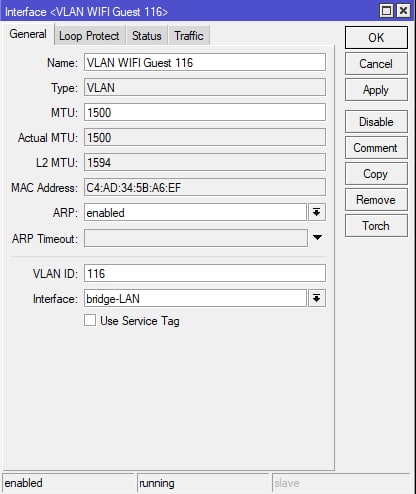Select the L2 MTU value 1594

point(205,162)
